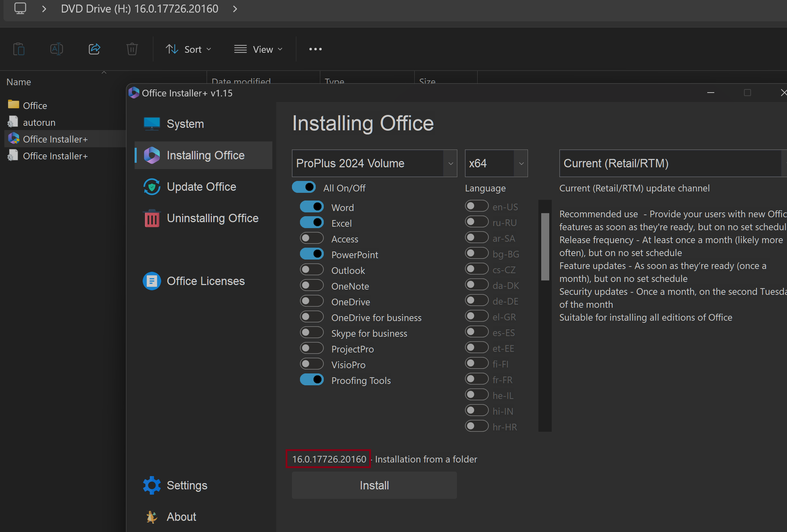Open the Sort menu in Explorer
The image size is (787, 532).
[x=189, y=49]
